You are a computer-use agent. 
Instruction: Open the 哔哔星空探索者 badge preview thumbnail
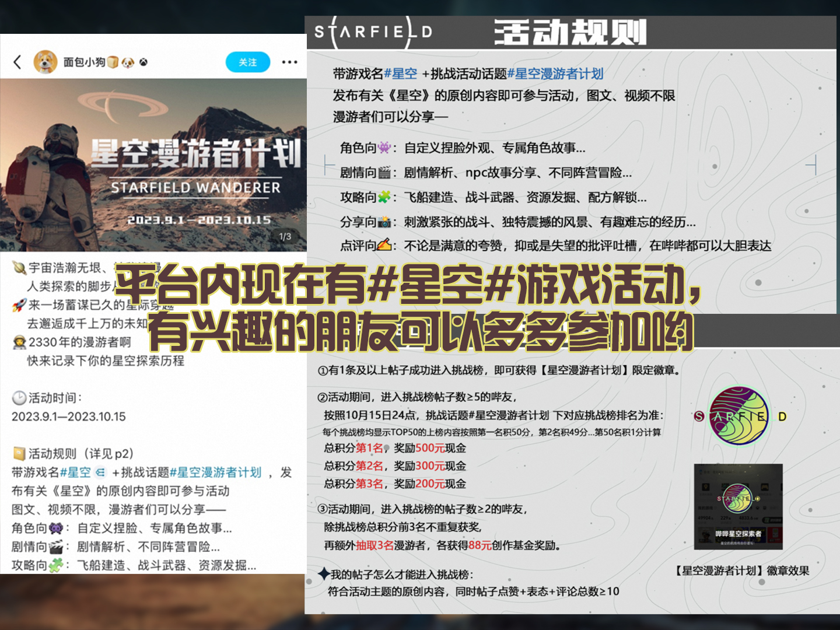(x=738, y=506)
